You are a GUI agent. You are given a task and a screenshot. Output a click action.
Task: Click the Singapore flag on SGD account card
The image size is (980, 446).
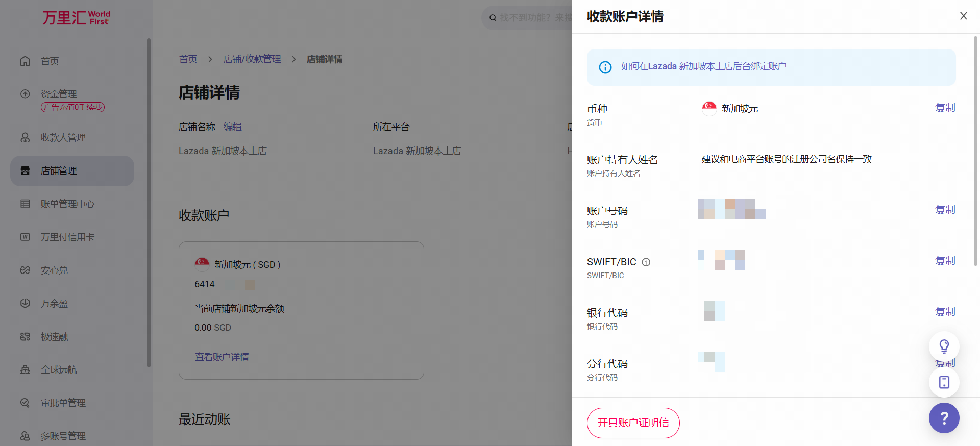click(202, 264)
